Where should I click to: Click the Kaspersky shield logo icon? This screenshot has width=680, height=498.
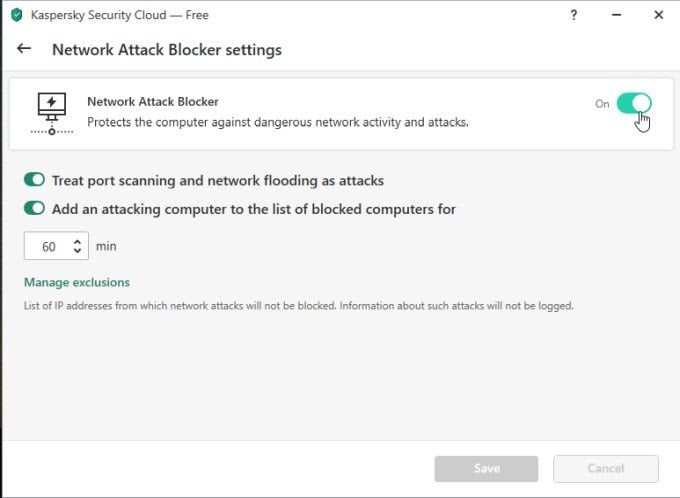pos(16,15)
